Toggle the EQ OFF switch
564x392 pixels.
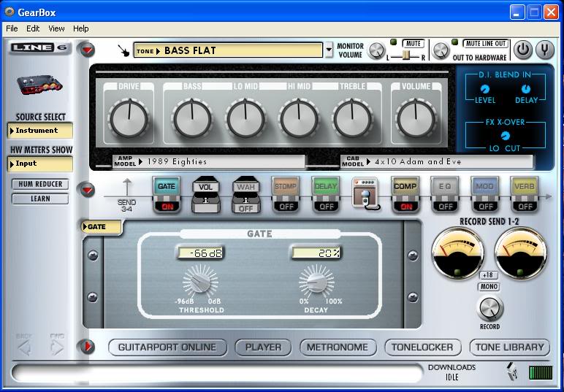pyautogui.click(x=446, y=207)
